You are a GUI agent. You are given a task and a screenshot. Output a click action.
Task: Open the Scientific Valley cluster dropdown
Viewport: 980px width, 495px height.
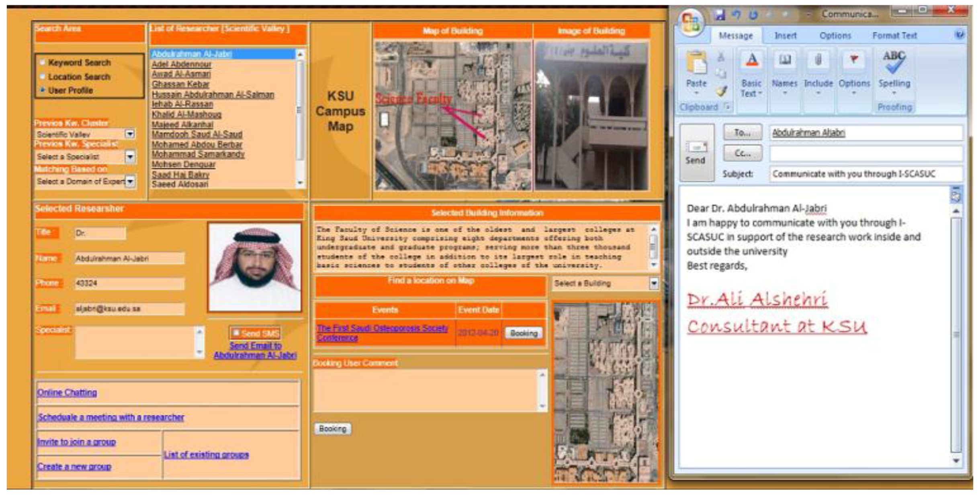pos(130,134)
